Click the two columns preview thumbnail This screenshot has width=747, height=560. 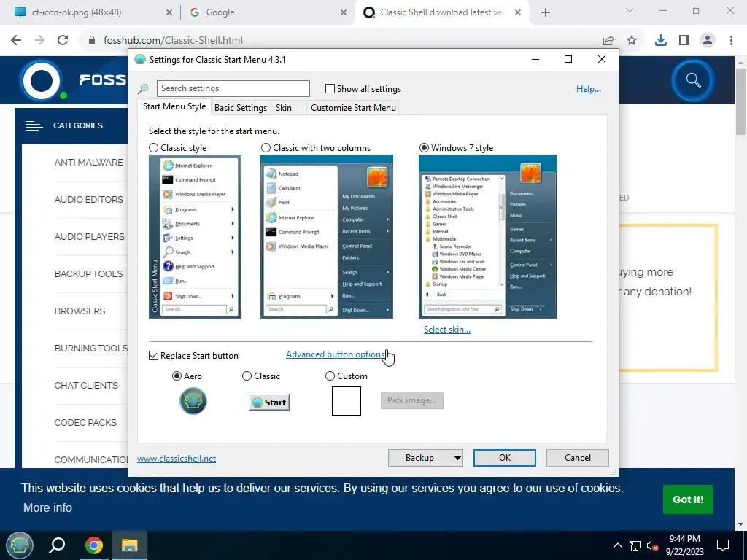(327, 237)
